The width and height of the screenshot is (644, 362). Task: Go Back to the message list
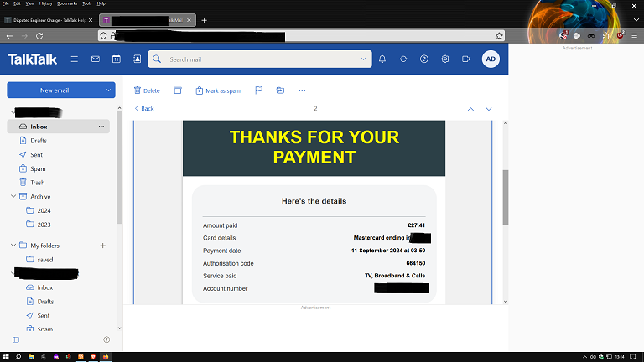[144, 109]
